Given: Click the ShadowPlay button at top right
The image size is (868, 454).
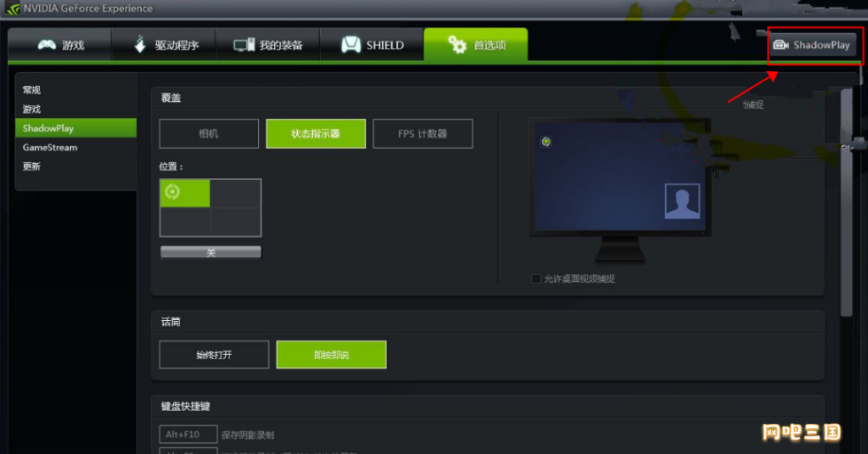Looking at the screenshot, I should click(x=811, y=45).
